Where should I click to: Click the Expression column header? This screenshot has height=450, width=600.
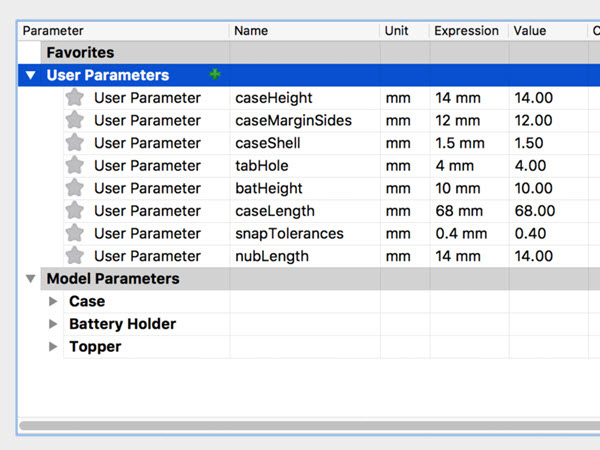coord(466,31)
